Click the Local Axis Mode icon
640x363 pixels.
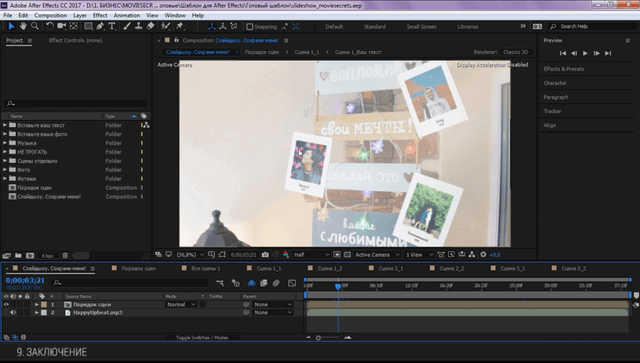pos(211,26)
